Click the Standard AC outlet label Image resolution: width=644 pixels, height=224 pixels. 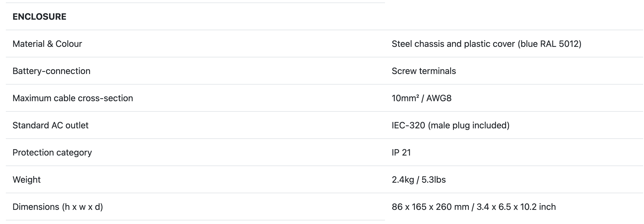point(51,125)
